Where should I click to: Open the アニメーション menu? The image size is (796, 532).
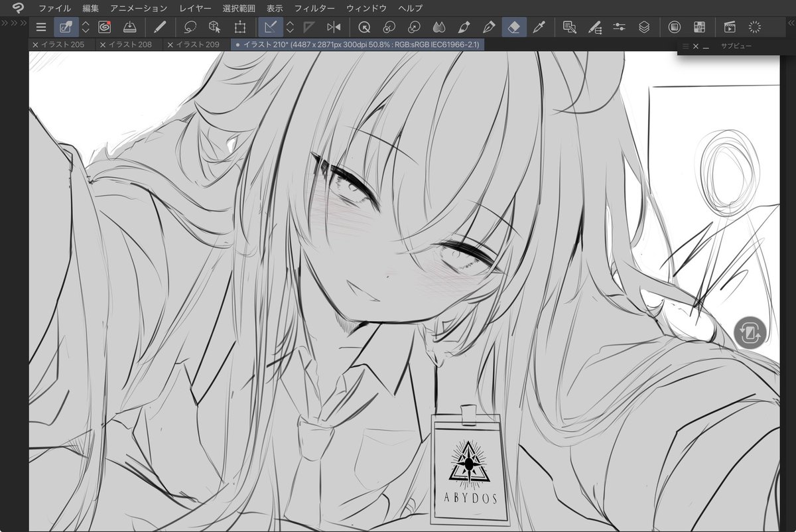click(139, 9)
